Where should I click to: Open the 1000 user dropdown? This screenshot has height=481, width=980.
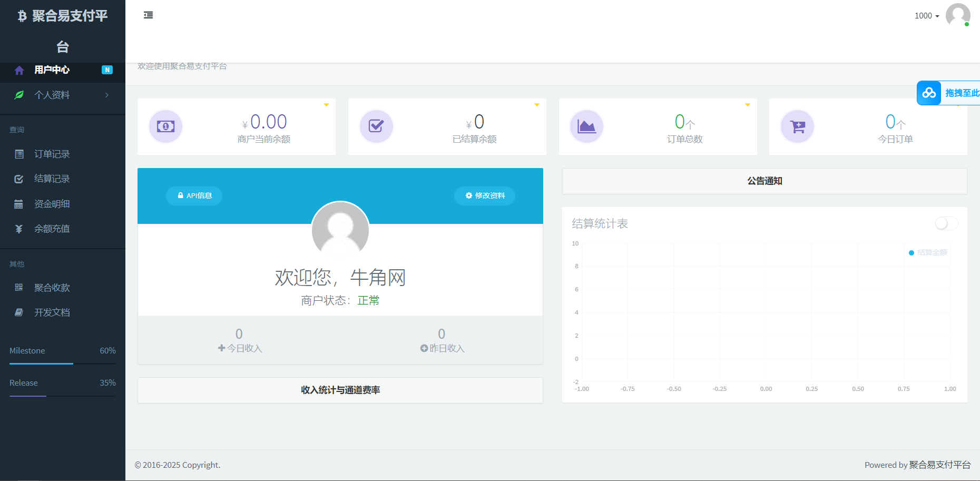click(927, 16)
